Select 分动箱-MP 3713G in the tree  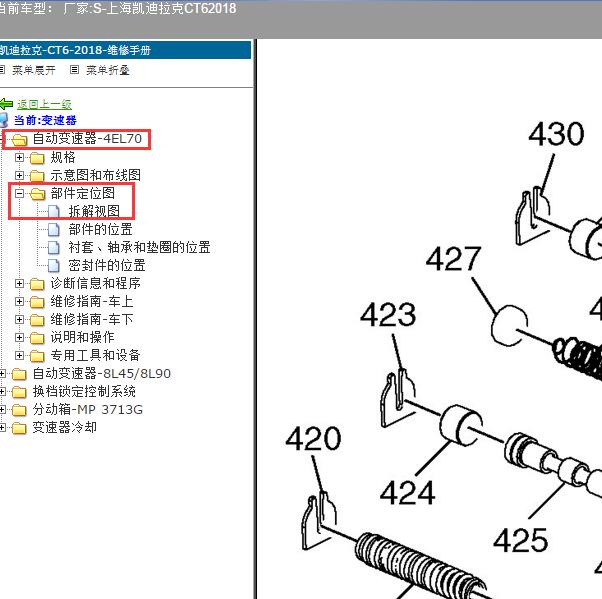[x=88, y=410]
